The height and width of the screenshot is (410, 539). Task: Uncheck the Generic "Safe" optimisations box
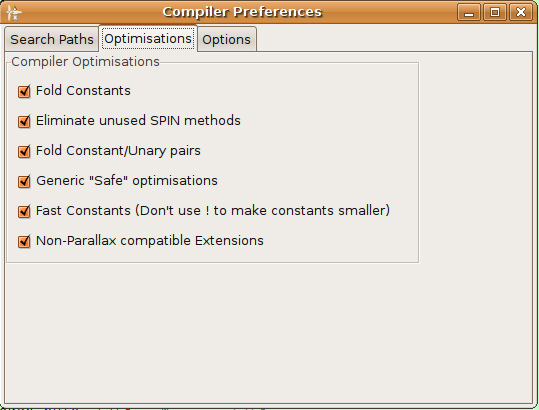pyautogui.click(x=24, y=181)
